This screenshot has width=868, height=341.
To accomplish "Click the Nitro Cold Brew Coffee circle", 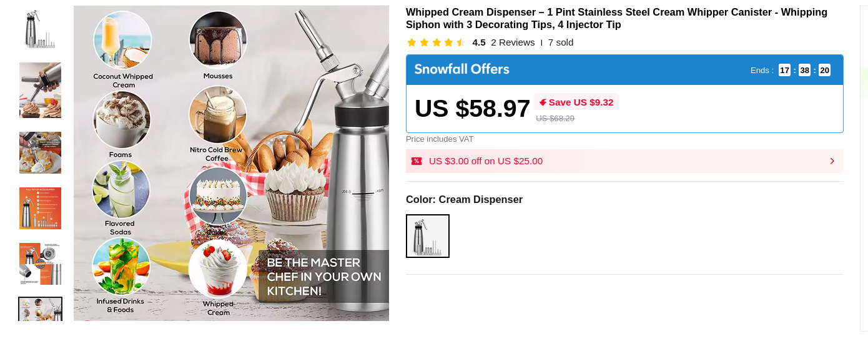I will (x=218, y=115).
